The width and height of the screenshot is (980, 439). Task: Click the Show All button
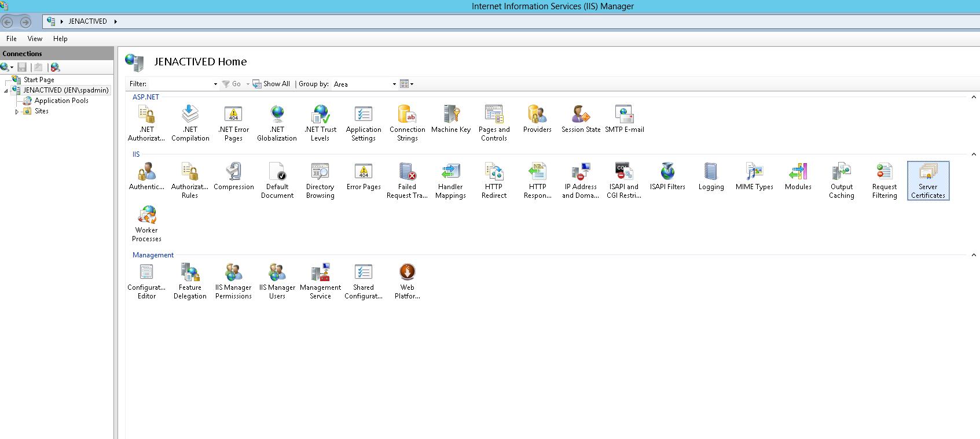point(271,84)
